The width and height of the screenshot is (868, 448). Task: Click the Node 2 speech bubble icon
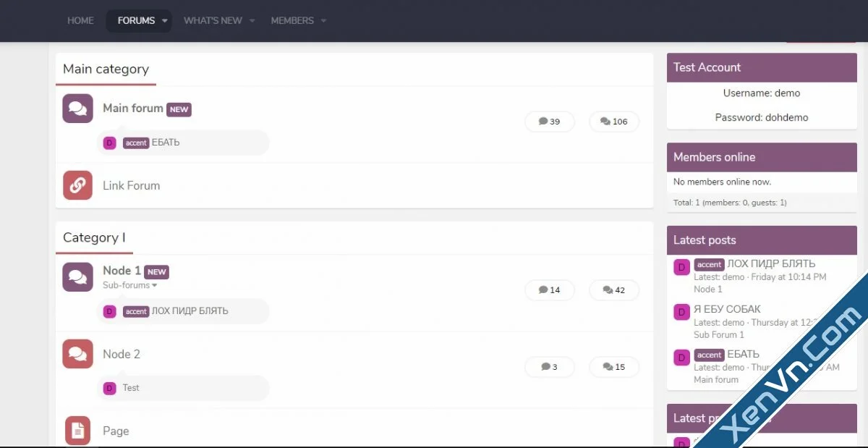[77, 354]
